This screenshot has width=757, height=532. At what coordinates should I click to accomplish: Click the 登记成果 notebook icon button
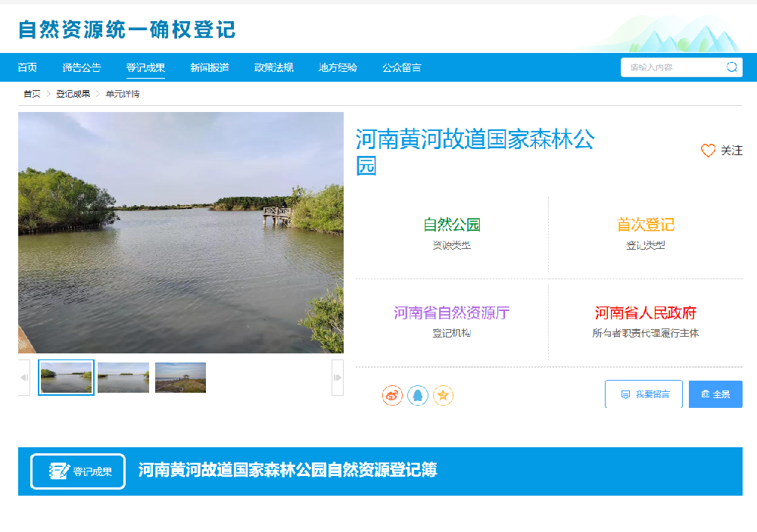[x=78, y=471]
